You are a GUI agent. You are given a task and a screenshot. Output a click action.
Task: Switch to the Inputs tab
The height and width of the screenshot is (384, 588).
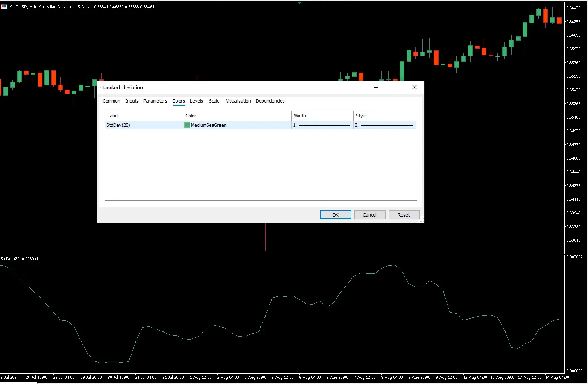point(132,101)
